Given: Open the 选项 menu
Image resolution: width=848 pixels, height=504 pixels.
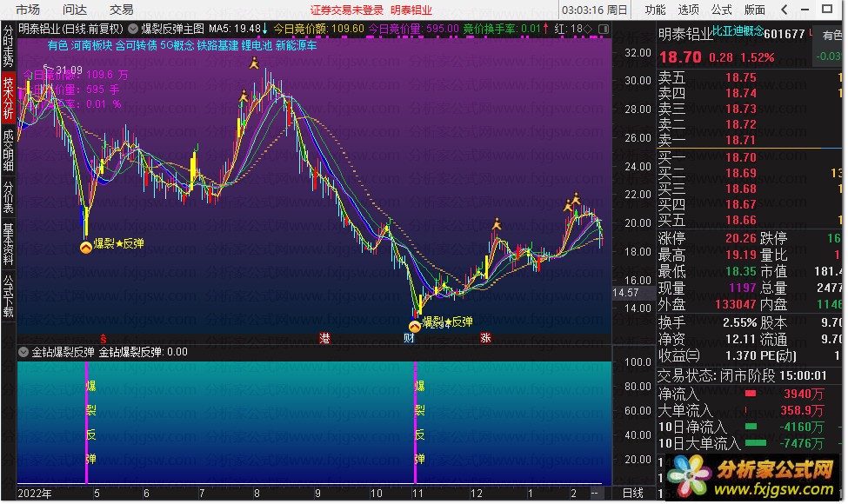Looking at the screenshot, I should pyautogui.click(x=688, y=10).
